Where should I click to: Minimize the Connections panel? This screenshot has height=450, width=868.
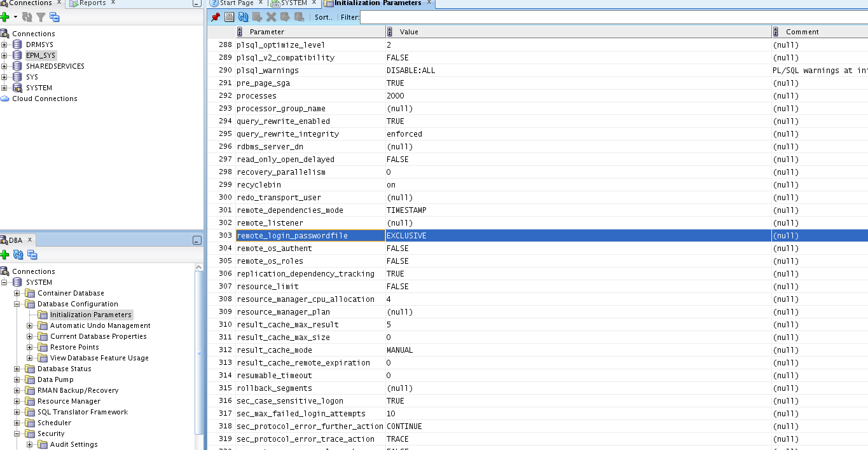(197, 3)
